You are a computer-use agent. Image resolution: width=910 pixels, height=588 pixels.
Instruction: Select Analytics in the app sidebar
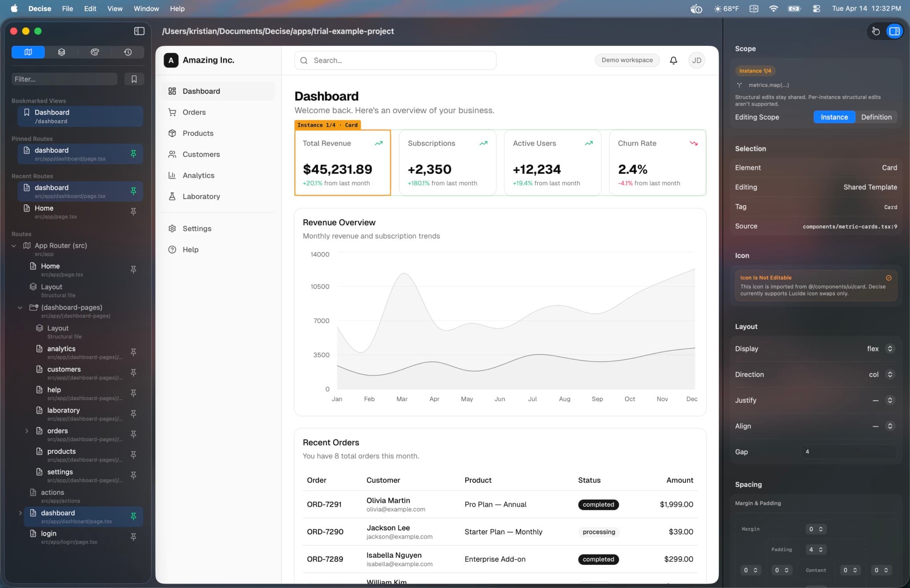[x=199, y=175]
